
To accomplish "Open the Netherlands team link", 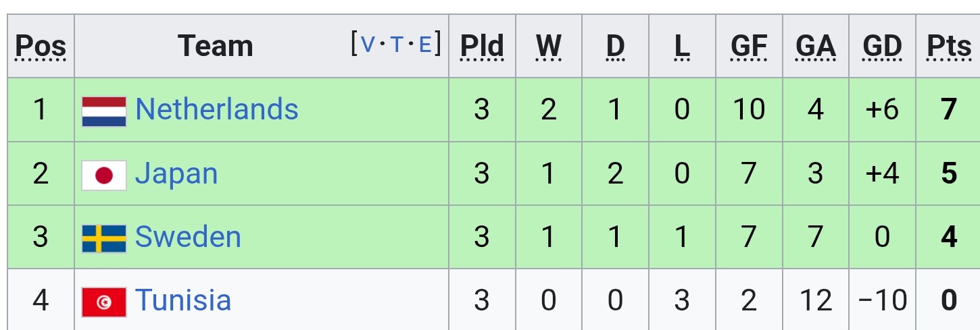I will 217,109.
